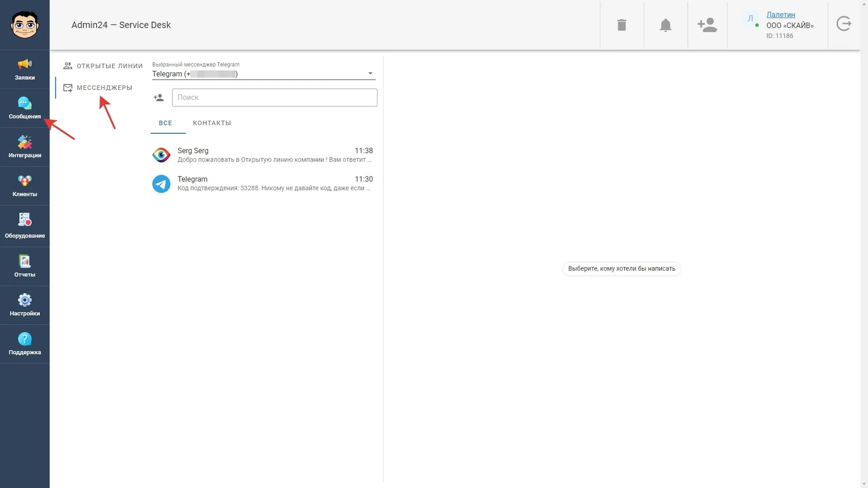Click the Поиск search field
The width and height of the screenshot is (868, 488).
[274, 98]
